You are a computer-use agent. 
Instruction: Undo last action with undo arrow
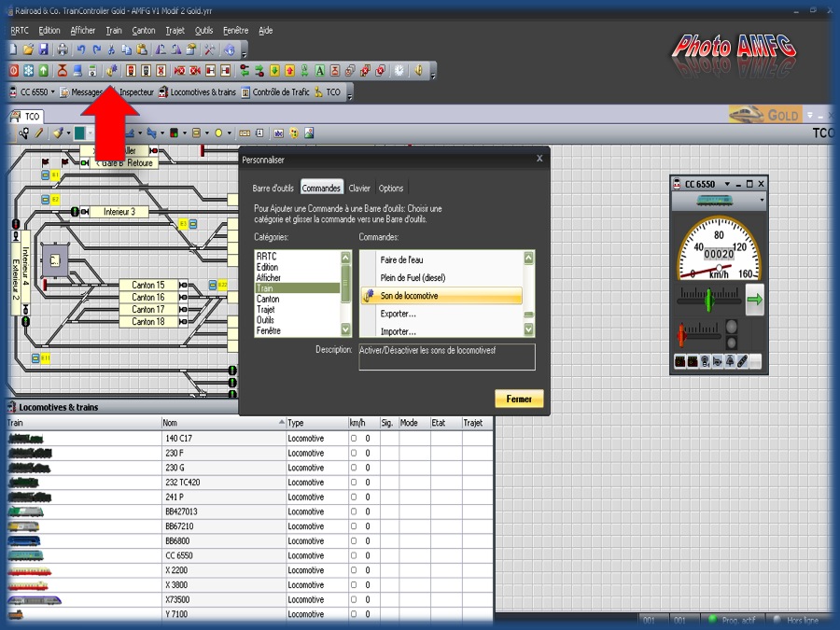81,49
